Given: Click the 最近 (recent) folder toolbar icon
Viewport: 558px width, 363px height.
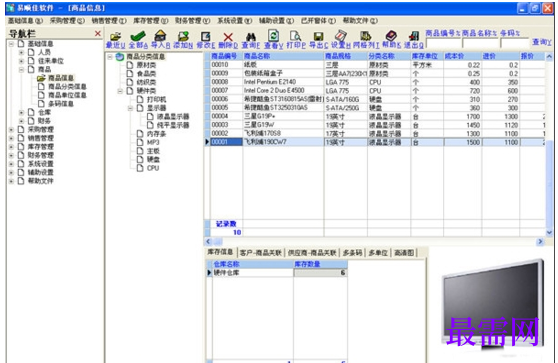Looking at the screenshot, I should (x=116, y=36).
